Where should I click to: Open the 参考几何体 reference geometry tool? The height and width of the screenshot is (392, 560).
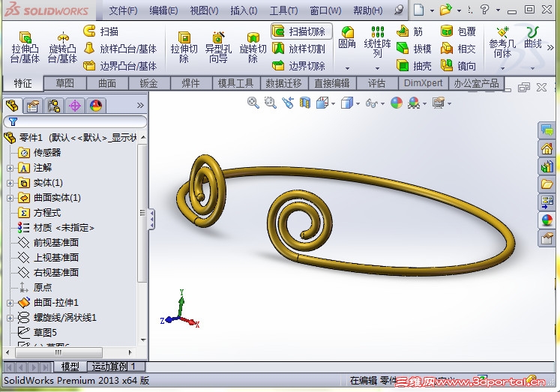(x=502, y=42)
